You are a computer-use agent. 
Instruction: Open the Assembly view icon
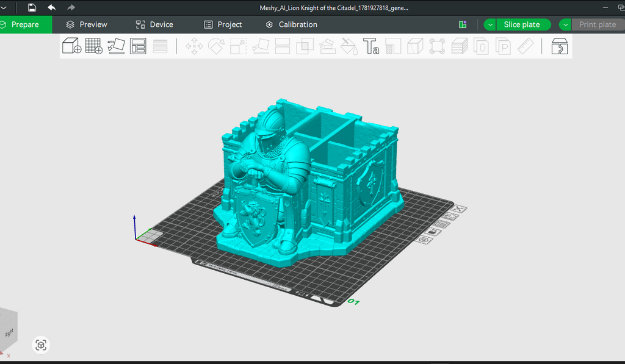coord(559,46)
